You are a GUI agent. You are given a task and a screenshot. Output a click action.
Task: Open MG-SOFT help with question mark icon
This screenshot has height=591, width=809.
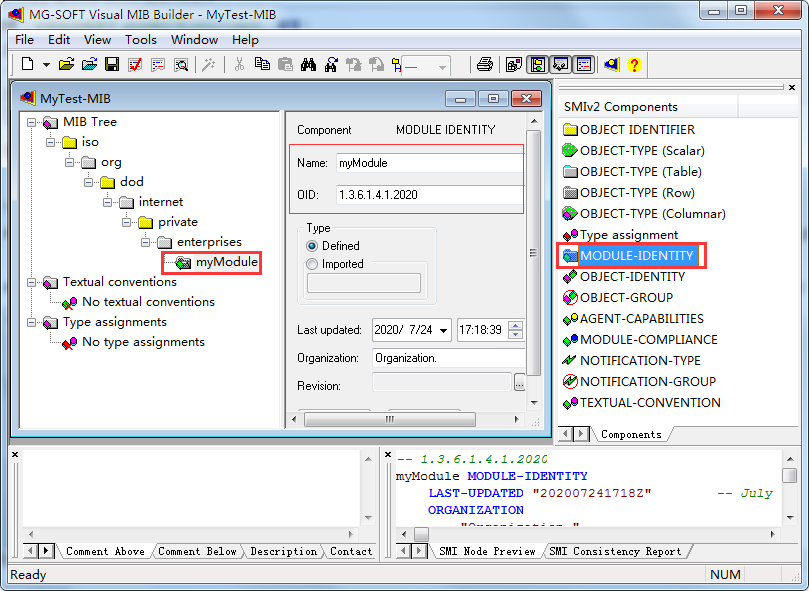pyautogui.click(x=634, y=64)
